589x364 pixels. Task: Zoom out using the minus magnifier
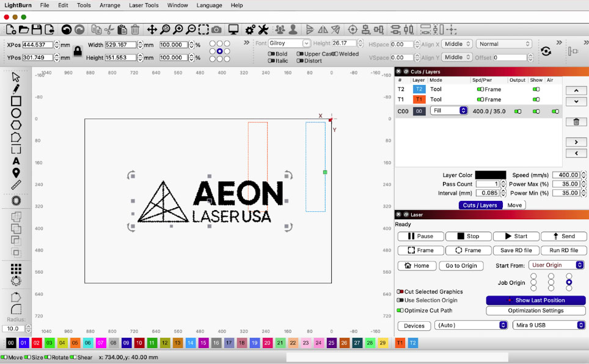(x=191, y=29)
